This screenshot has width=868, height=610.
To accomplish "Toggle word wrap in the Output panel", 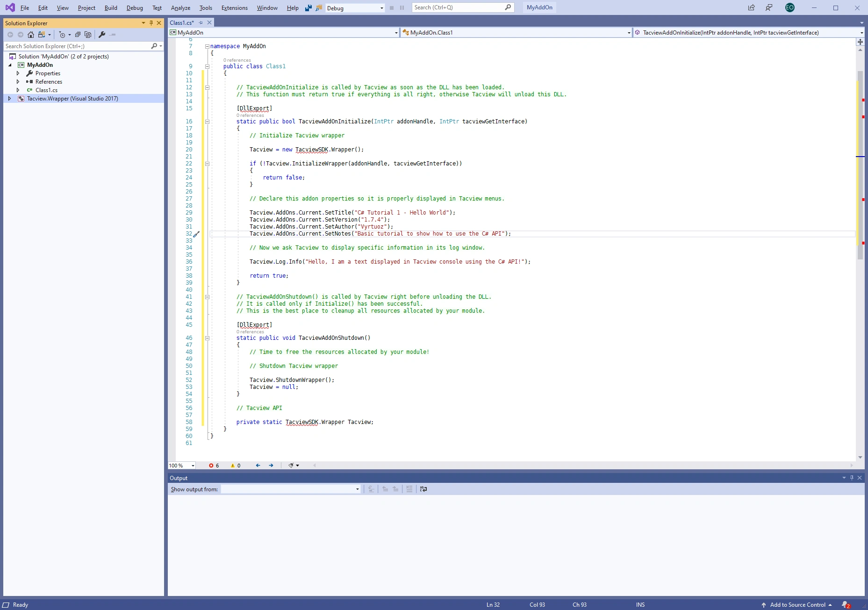I will pos(423,489).
